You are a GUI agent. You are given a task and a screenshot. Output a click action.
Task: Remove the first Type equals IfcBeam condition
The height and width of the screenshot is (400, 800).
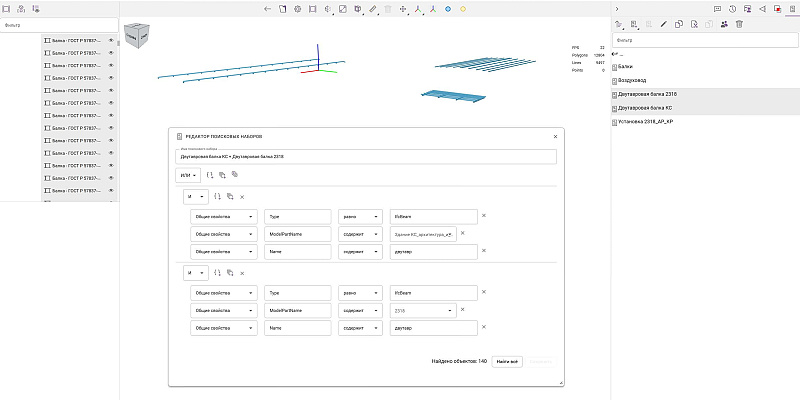tap(484, 216)
